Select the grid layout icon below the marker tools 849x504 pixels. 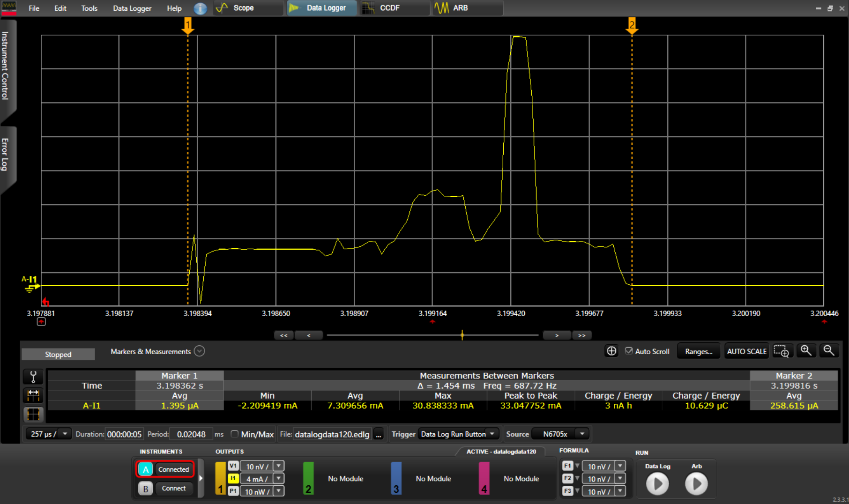click(x=33, y=414)
